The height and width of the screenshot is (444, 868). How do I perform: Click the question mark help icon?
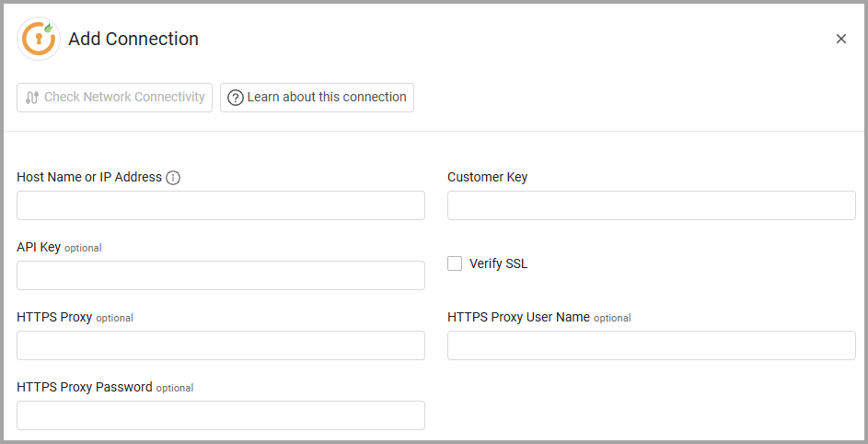pyautogui.click(x=236, y=98)
